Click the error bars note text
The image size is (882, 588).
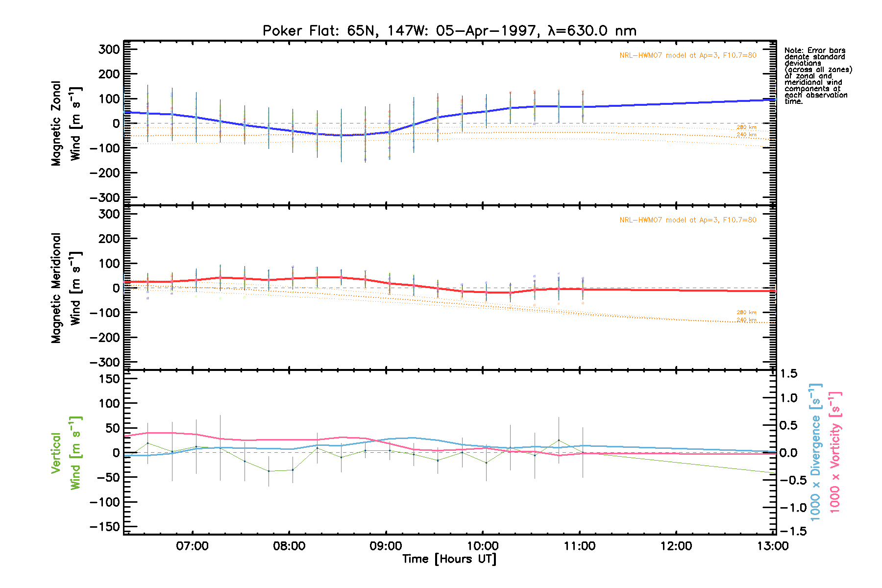(817, 76)
